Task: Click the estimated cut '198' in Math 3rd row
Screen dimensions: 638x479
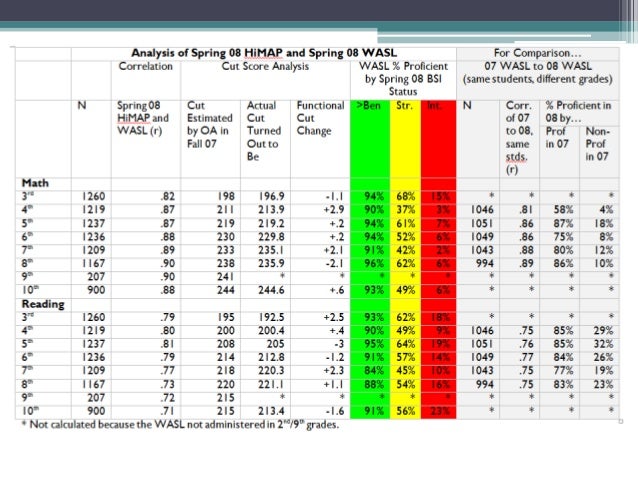Action: click(x=226, y=197)
